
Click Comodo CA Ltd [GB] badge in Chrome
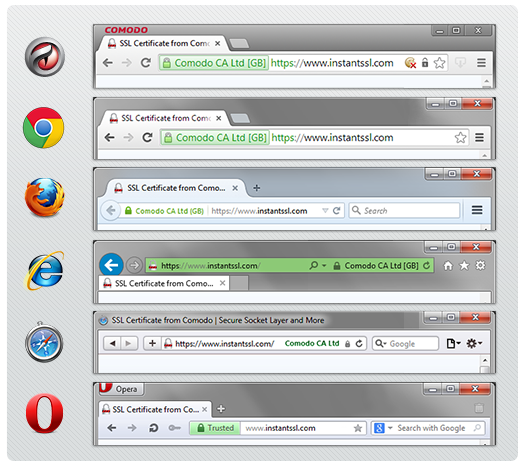tap(215, 138)
